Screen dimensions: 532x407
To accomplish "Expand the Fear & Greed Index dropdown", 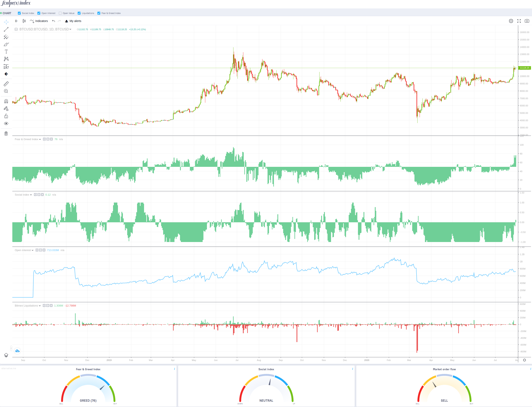I will pyautogui.click(x=40, y=139).
